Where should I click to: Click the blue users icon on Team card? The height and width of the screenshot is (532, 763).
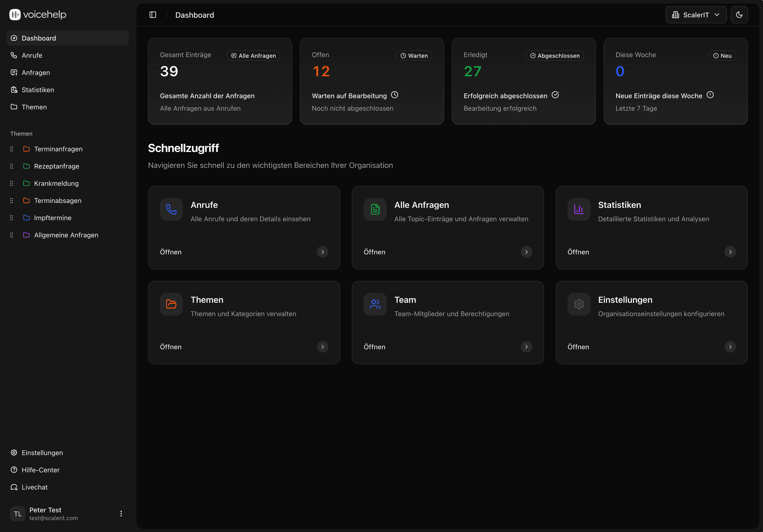375,304
